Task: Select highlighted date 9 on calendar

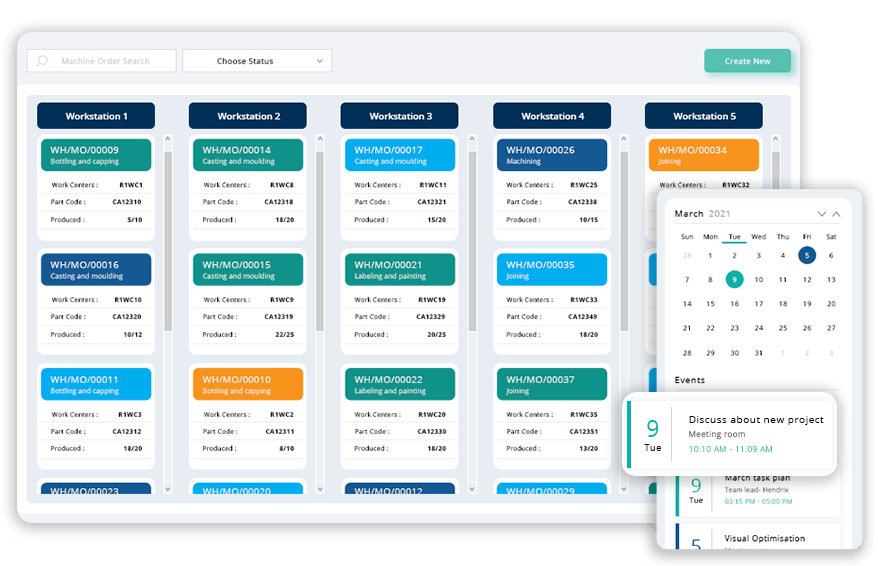Action: [734, 280]
